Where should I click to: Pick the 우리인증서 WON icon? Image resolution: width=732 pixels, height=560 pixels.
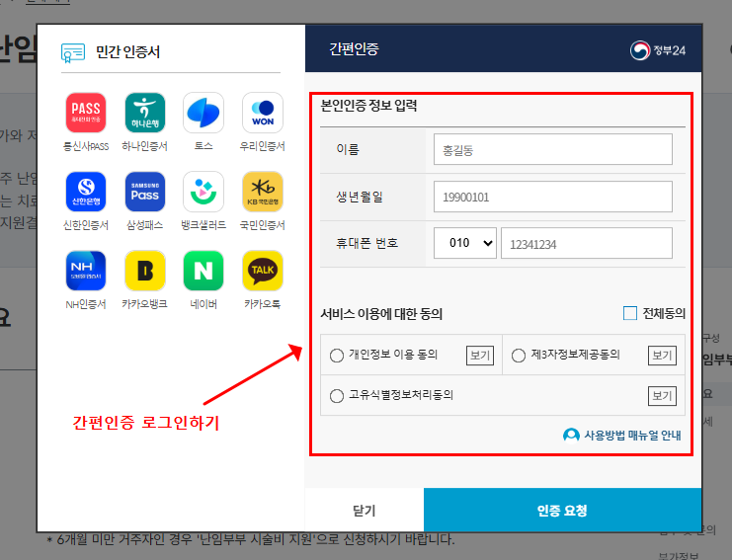point(263,113)
